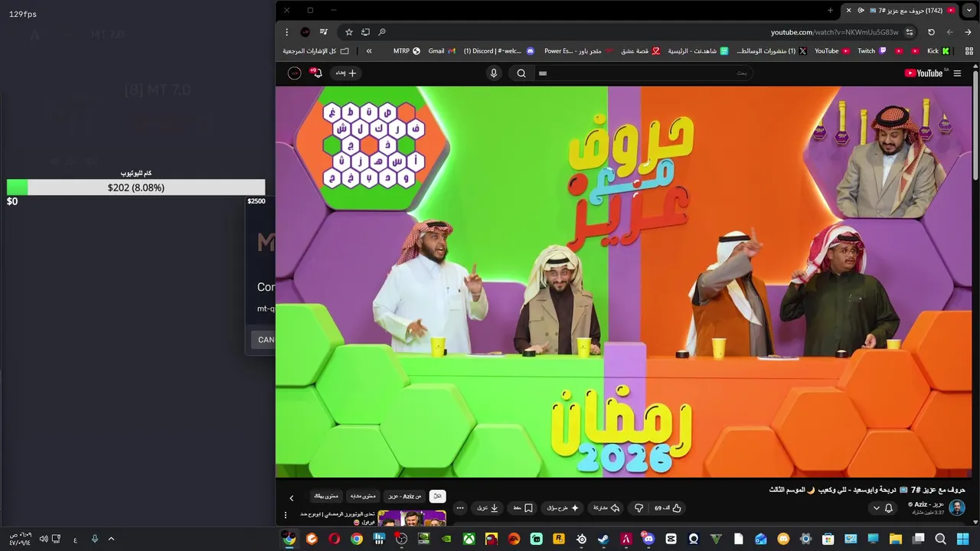
Task: Open the Gmail bookmark
Action: [442, 51]
